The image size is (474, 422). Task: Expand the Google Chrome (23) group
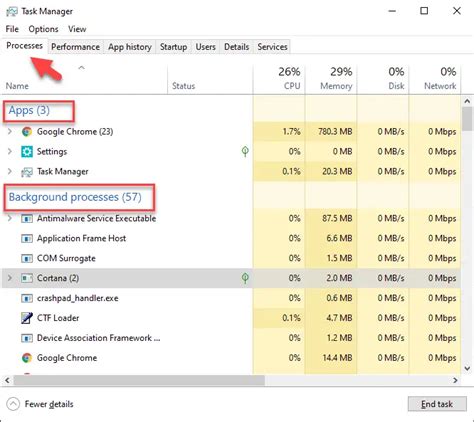[x=10, y=132]
